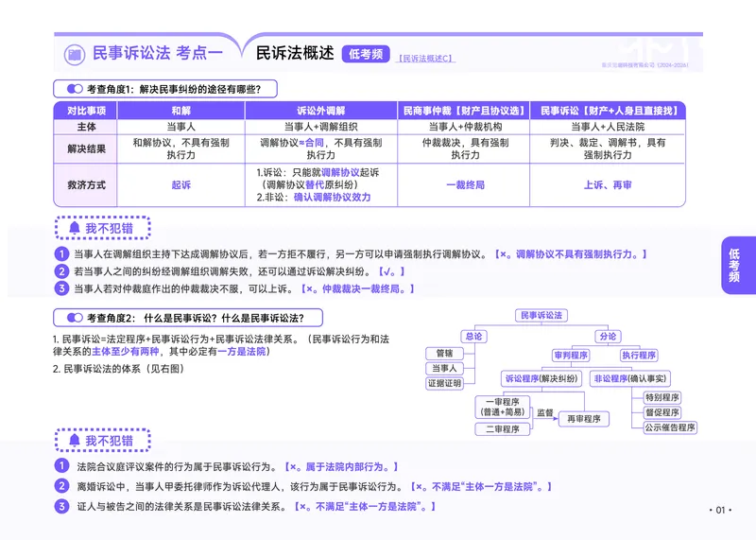Viewport: 756px width, 540px height.
Task: Click the 和解协议,不具有强制执行力 cell
Action: [x=180, y=148]
